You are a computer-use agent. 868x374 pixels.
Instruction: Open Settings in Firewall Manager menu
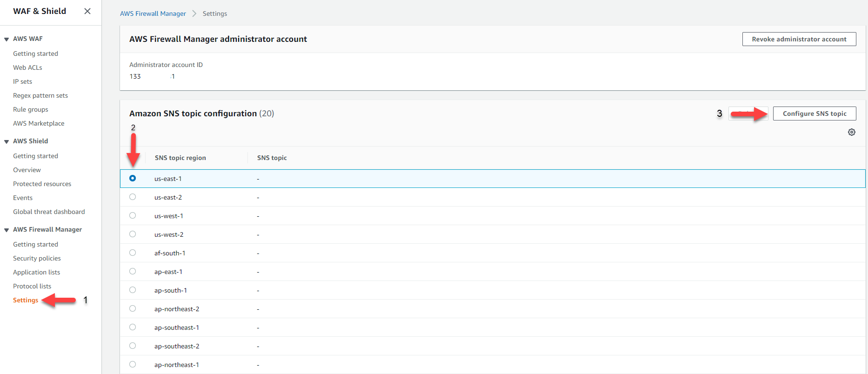point(26,300)
